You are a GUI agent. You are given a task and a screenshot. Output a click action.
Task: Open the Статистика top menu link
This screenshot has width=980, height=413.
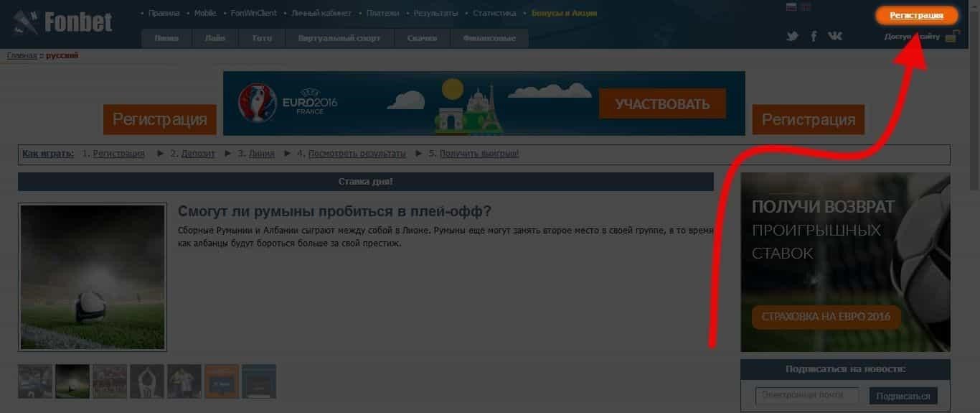494,13
